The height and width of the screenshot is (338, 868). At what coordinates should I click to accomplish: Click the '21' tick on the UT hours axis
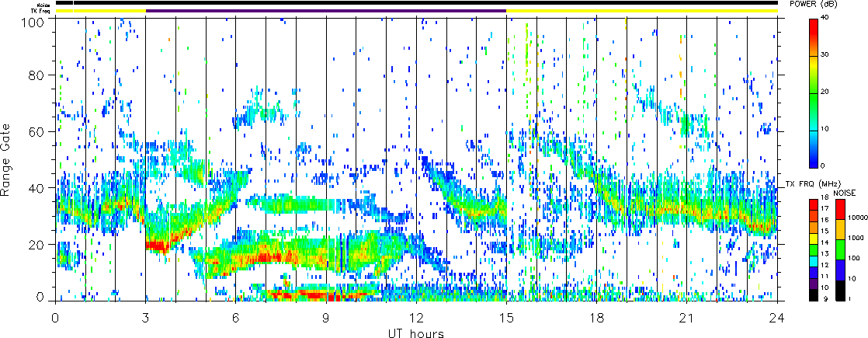click(x=687, y=318)
